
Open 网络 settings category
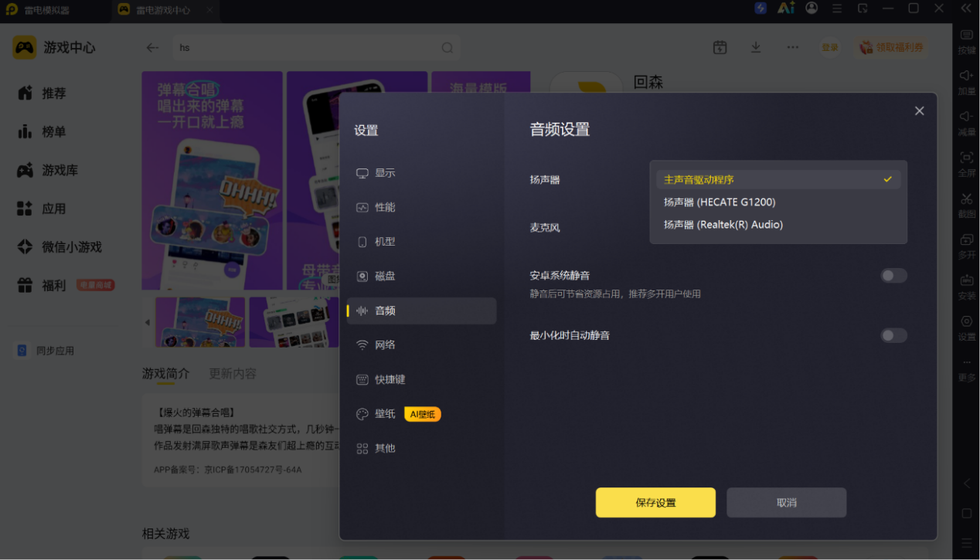(x=421, y=344)
